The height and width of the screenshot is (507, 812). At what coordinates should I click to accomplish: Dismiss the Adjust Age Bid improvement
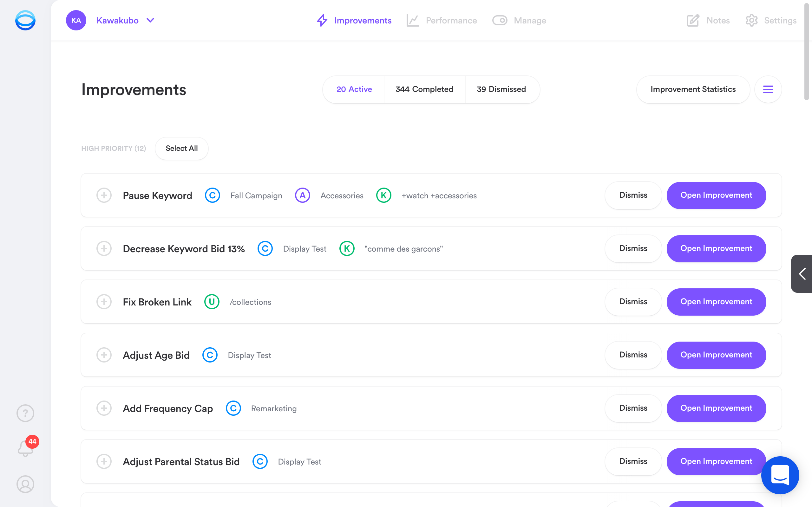tap(633, 355)
